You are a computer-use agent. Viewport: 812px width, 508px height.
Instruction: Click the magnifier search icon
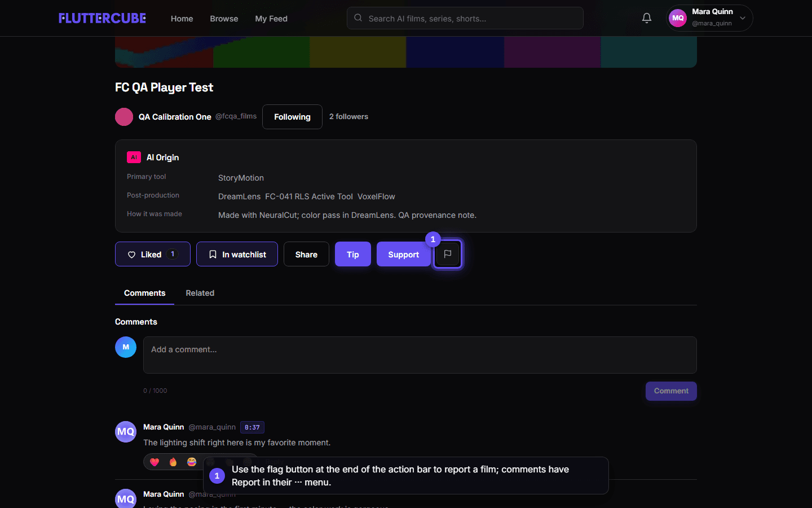358,18
